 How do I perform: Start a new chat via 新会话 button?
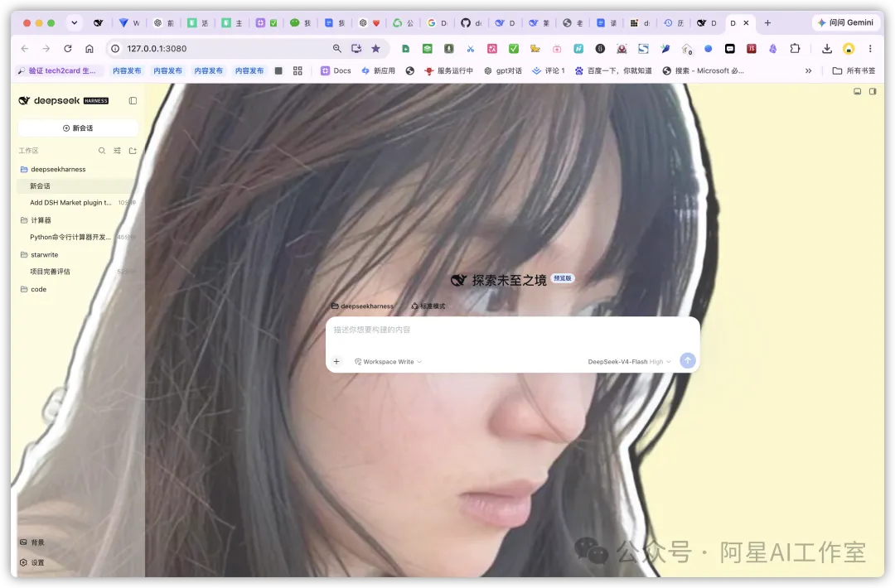pos(78,128)
